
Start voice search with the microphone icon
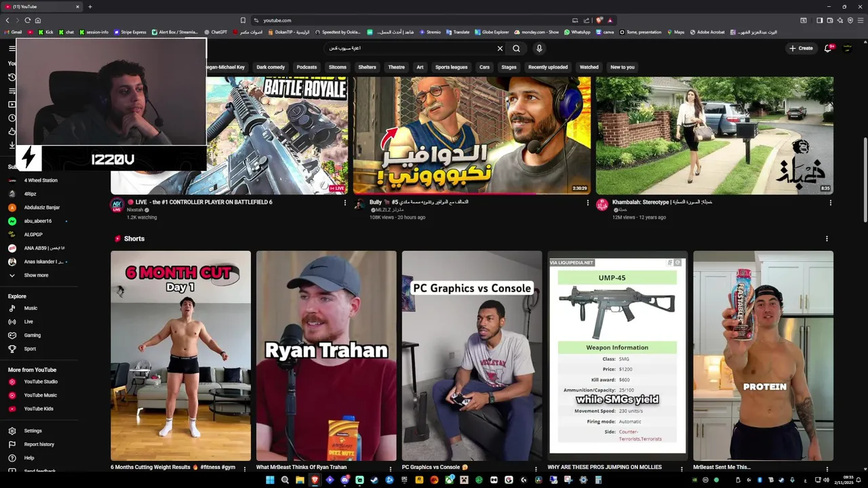coord(539,48)
